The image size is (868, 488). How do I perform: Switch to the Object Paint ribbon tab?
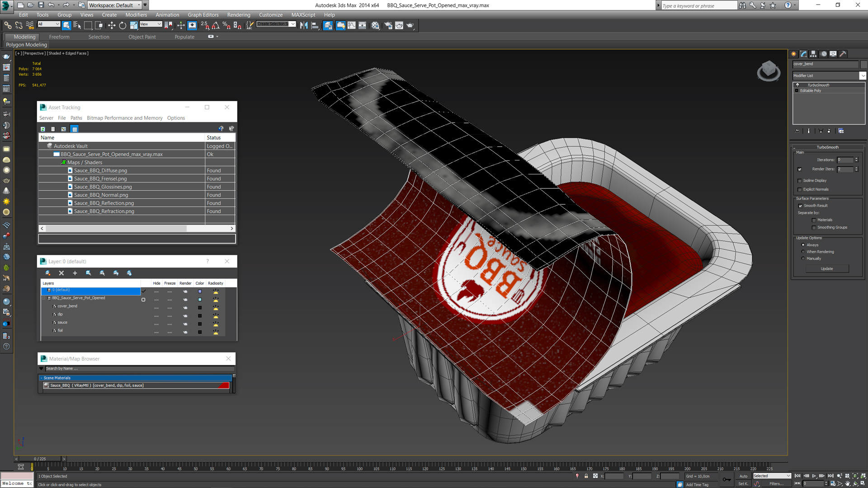pos(142,37)
